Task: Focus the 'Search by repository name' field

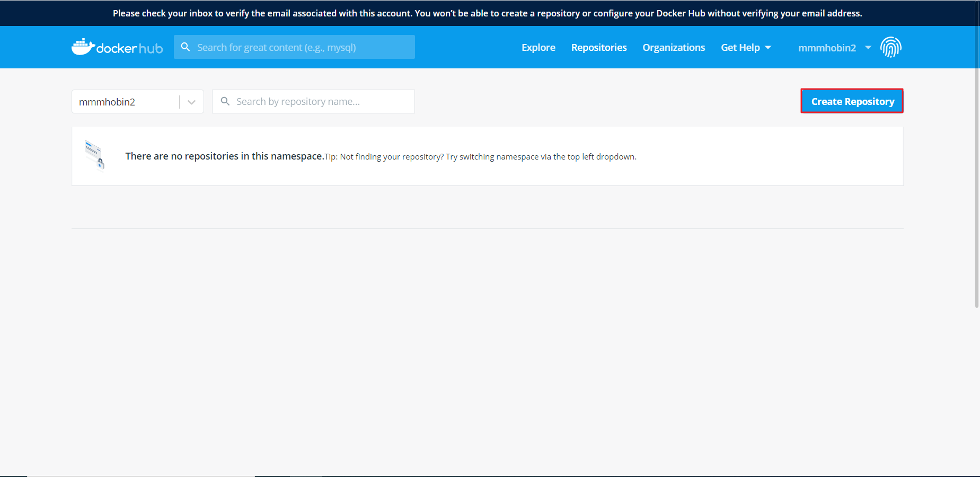Action: (x=313, y=101)
